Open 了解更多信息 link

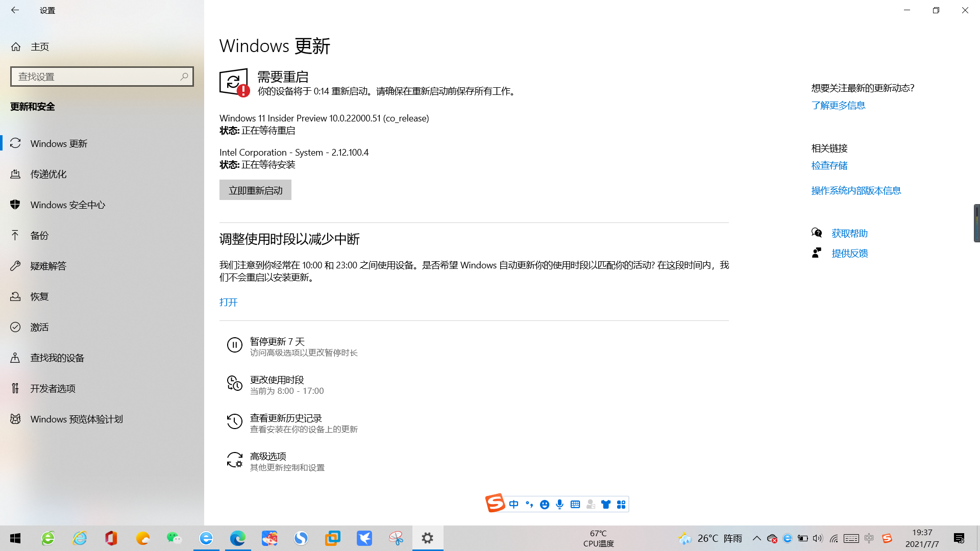(838, 105)
